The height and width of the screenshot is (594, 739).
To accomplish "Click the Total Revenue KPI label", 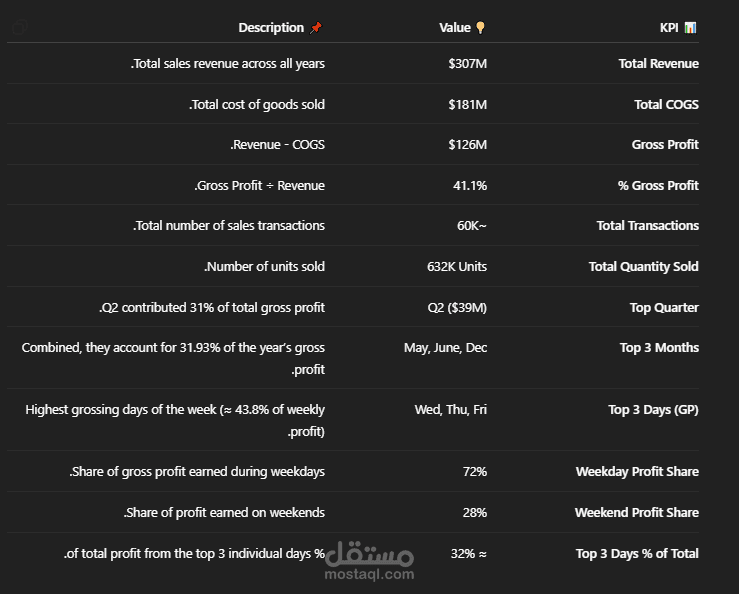I will 658,64.
